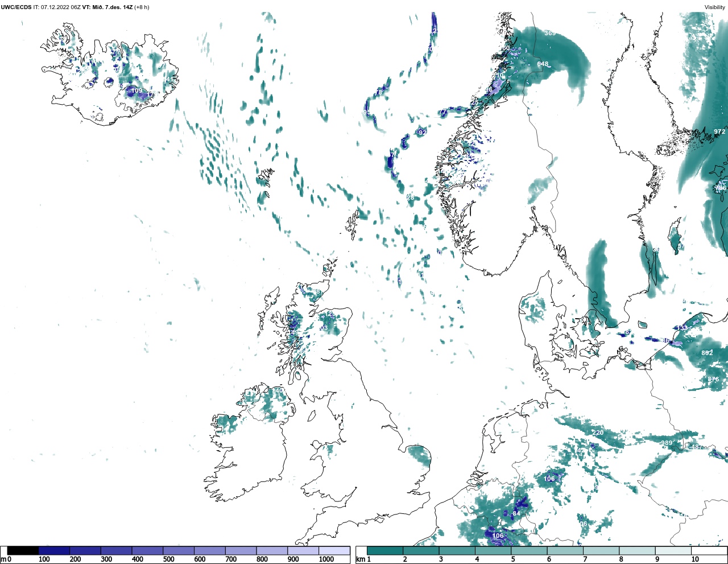This screenshot has width=728, height=564.
Task: Select the 2–3 km legend color box
Action: coord(421,550)
